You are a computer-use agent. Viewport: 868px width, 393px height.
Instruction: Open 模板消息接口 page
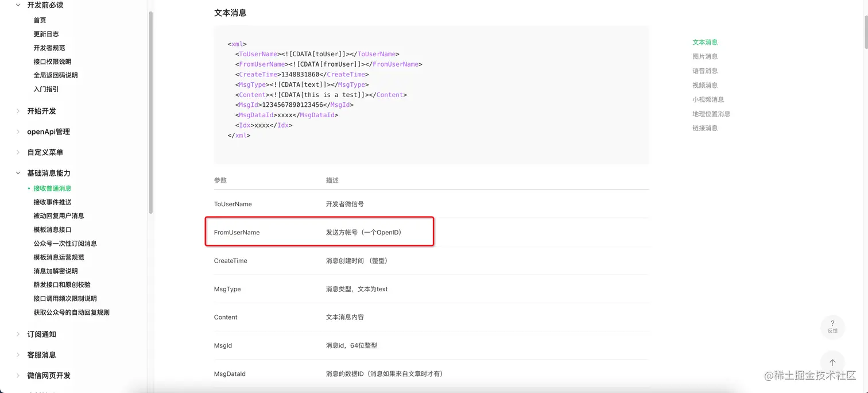[x=52, y=230]
